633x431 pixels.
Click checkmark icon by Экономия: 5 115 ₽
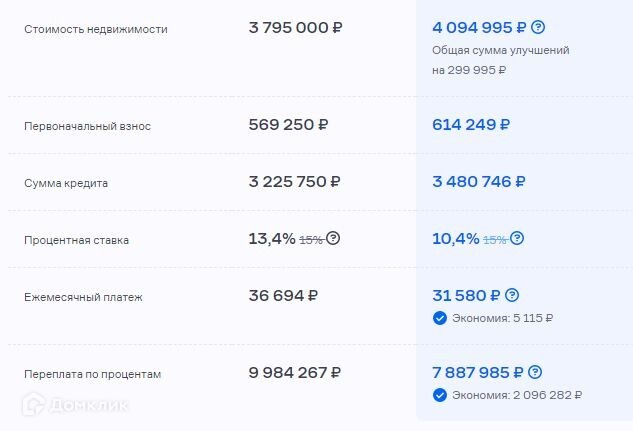[439, 318]
